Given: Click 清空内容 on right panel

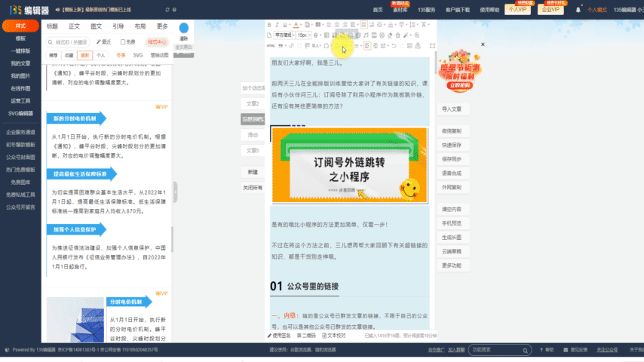Looking at the screenshot, I should (x=452, y=209).
